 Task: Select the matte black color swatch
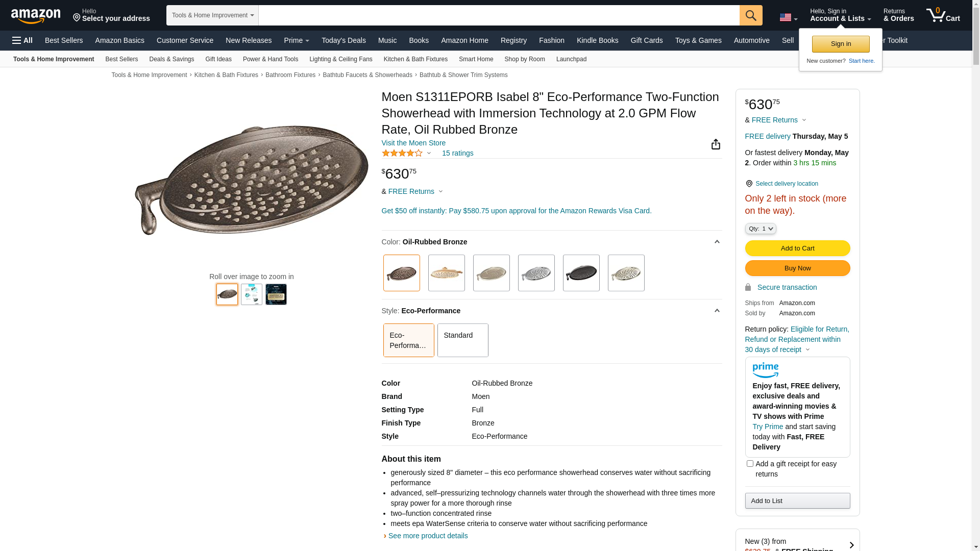point(581,273)
